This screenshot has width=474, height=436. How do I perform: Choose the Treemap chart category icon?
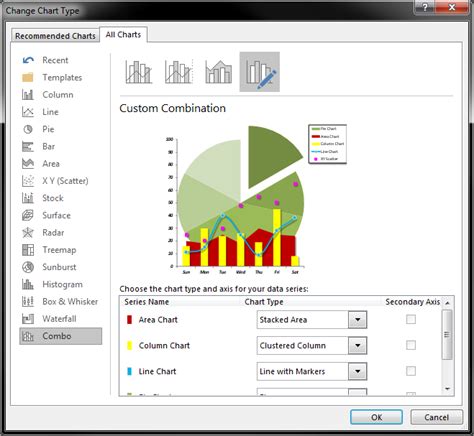(x=28, y=250)
